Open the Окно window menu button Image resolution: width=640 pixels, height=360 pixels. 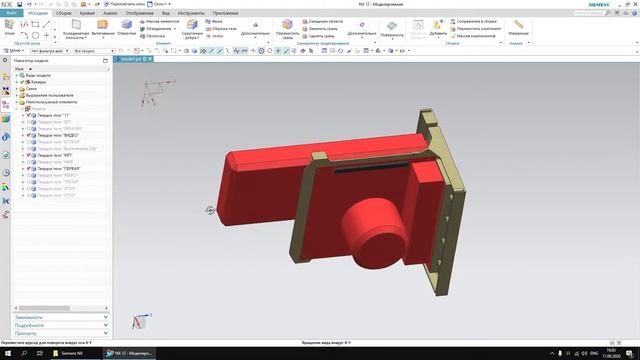(x=158, y=4)
